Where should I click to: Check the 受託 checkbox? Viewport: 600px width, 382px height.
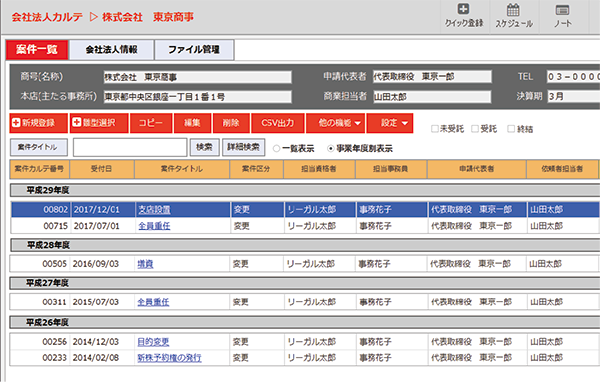(475, 129)
